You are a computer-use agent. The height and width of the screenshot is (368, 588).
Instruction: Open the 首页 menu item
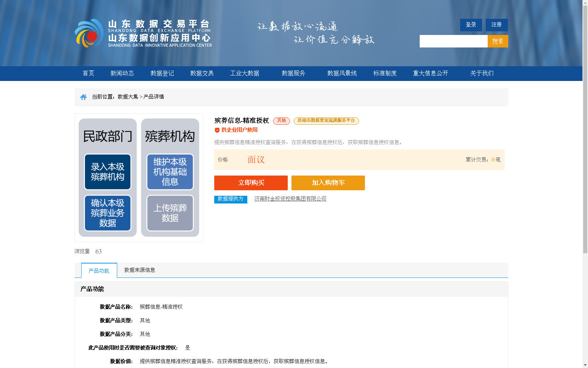[x=89, y=73]
